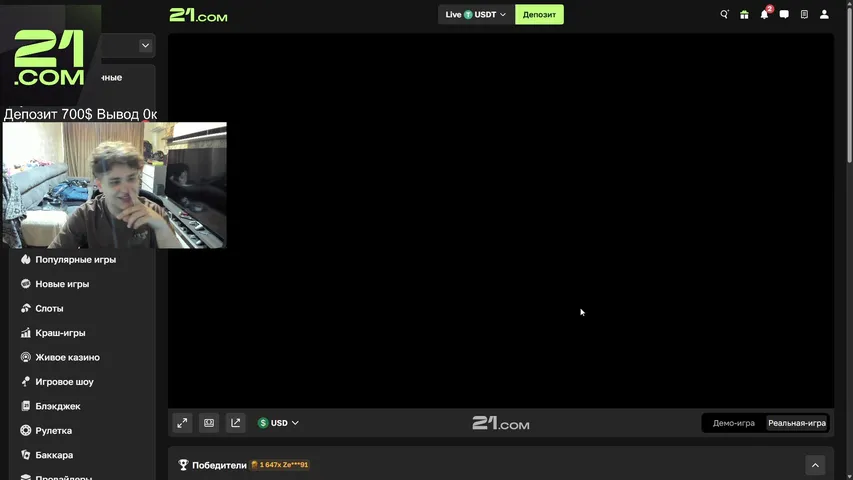The width and height of the screenshot is (853, 480).
Task: Open the chat bubble icon
Action: (x=784, y=15)
